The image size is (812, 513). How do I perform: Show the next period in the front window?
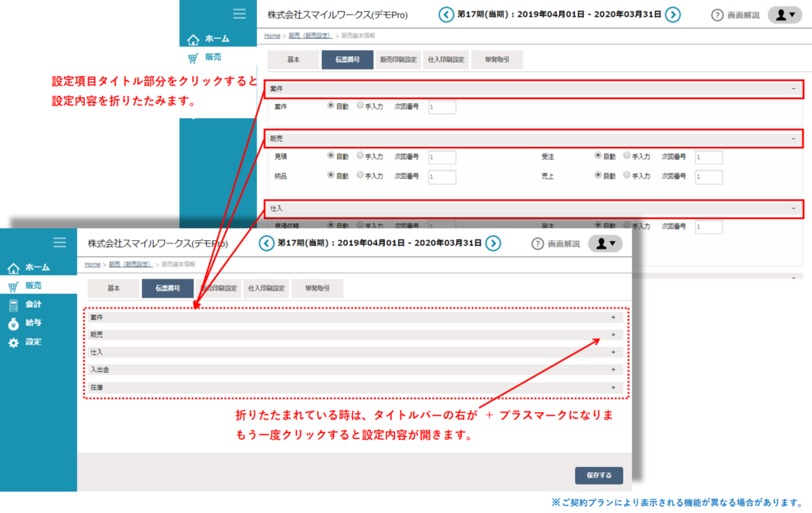(x=493, y=243)
